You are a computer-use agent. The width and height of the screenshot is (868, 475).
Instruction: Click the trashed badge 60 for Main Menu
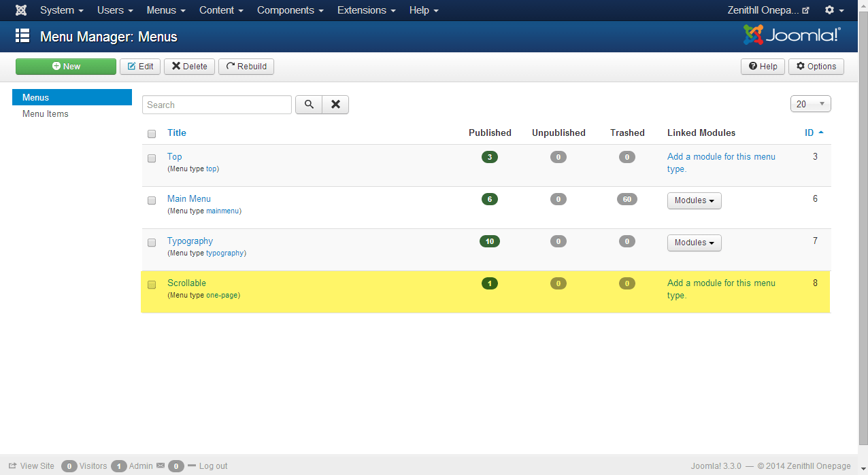pyautogui.click(x=627, y=199)
